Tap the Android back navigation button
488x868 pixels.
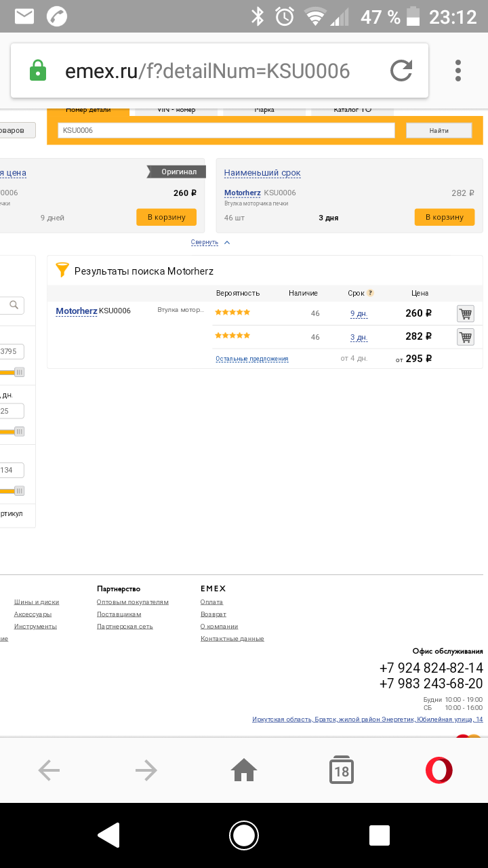(108, 835)
